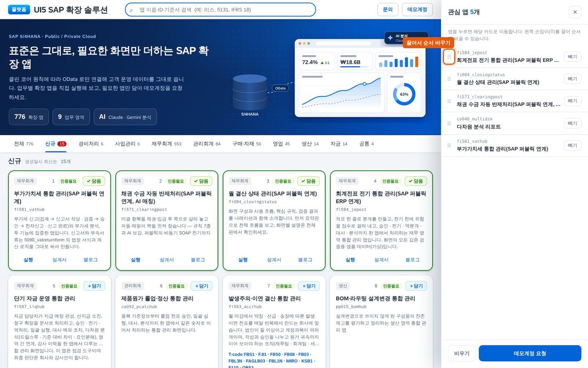Open the 관리회계 84 tab
Screen dimensions: 588x368
(x=207, y=144)
